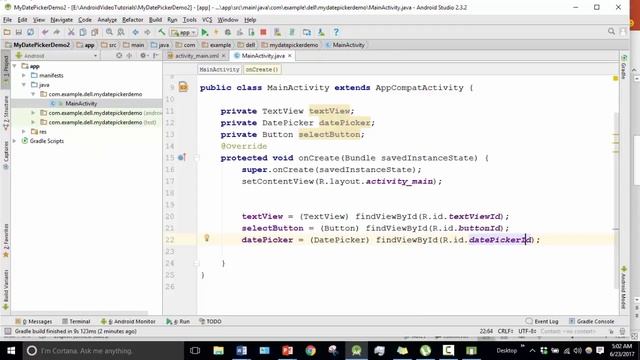Click the Search Everywhere magnifier icon

611,31
